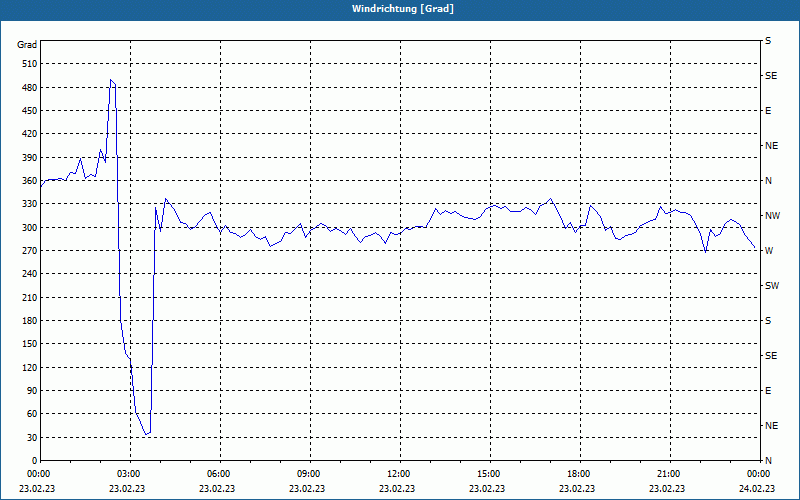Click the 450 degree axis label

pos(31,111)
